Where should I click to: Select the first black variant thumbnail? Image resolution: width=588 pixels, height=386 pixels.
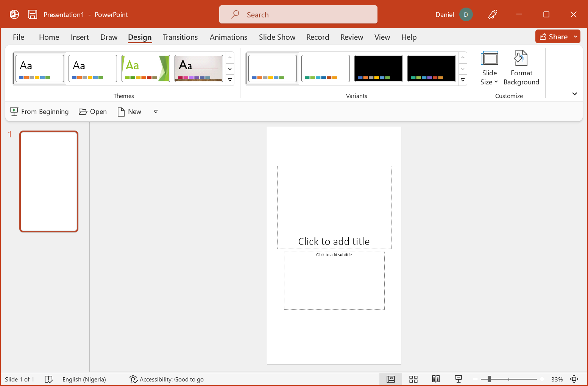coord(378,68)
